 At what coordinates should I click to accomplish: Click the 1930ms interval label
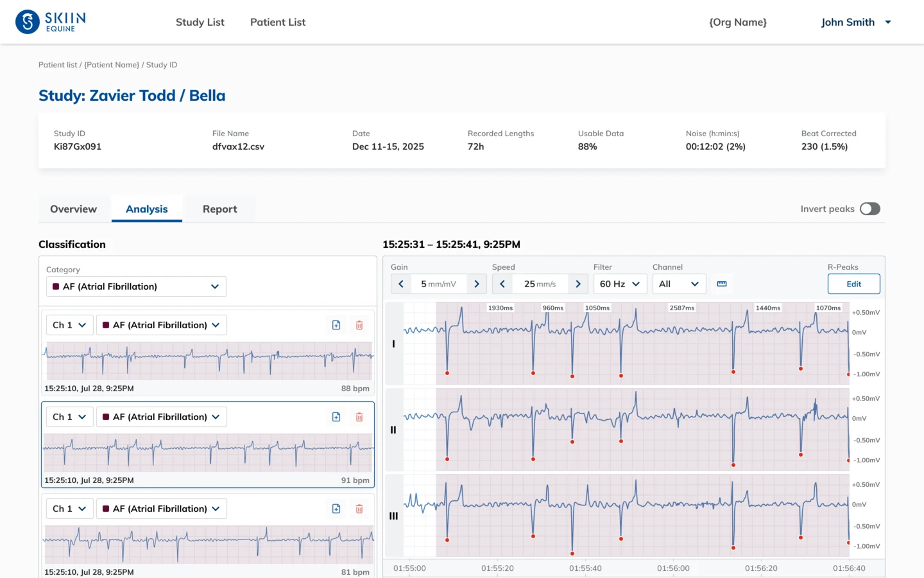[501, 308]
